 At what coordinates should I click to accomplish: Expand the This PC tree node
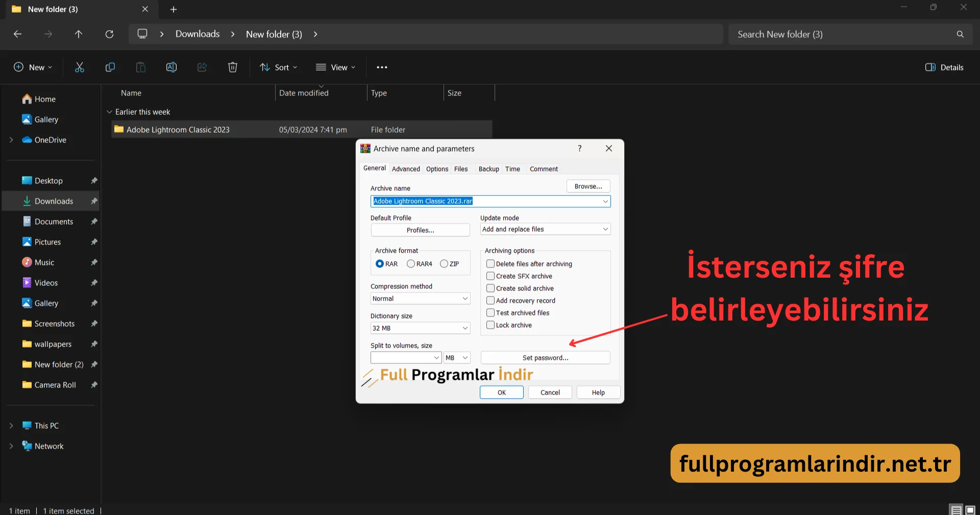11,426
